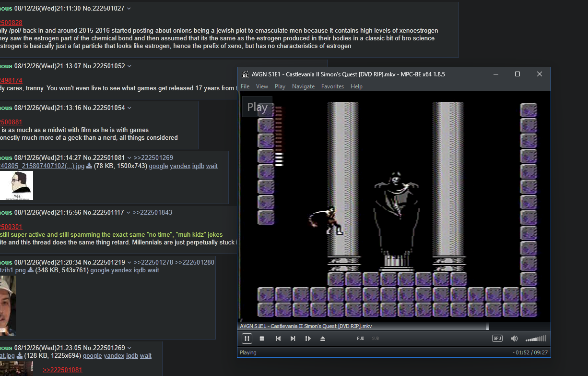This screenshot has height=376, width=588.
Task: Click the MPC-BE seek bar
Action: [x=394, y=326]
